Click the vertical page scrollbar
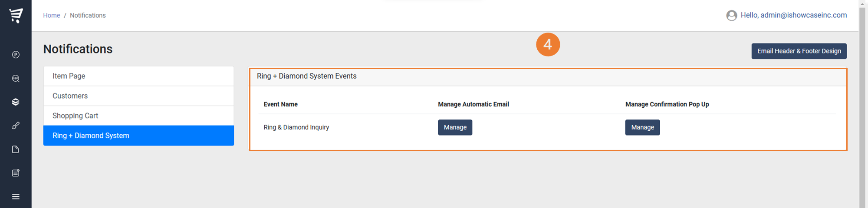 pyautogui.click(x=862, y=104)
